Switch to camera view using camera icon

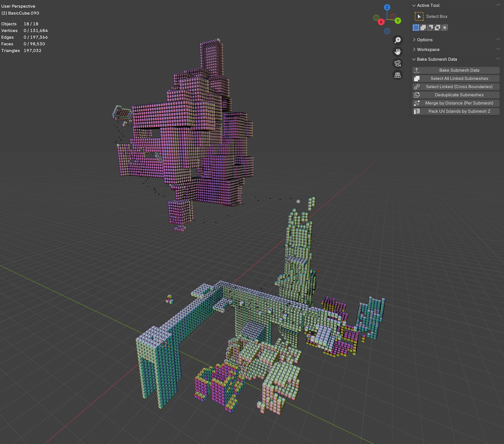[x=398, y=63]
